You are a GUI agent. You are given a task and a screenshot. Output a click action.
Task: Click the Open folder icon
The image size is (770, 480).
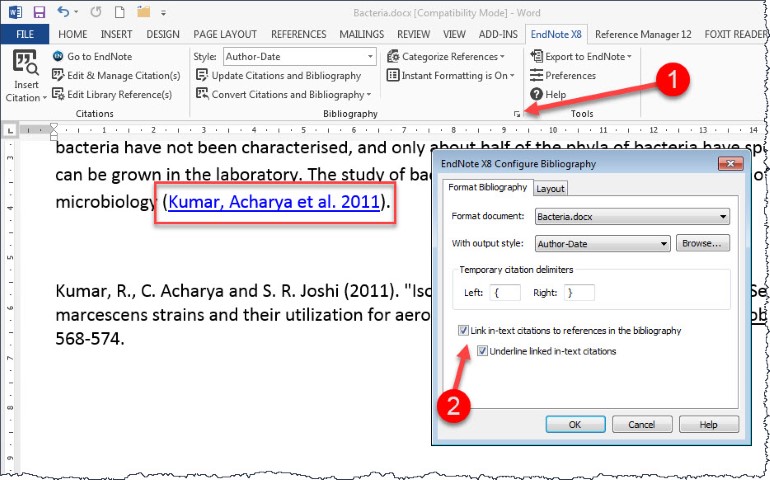(x=143, y=12)
